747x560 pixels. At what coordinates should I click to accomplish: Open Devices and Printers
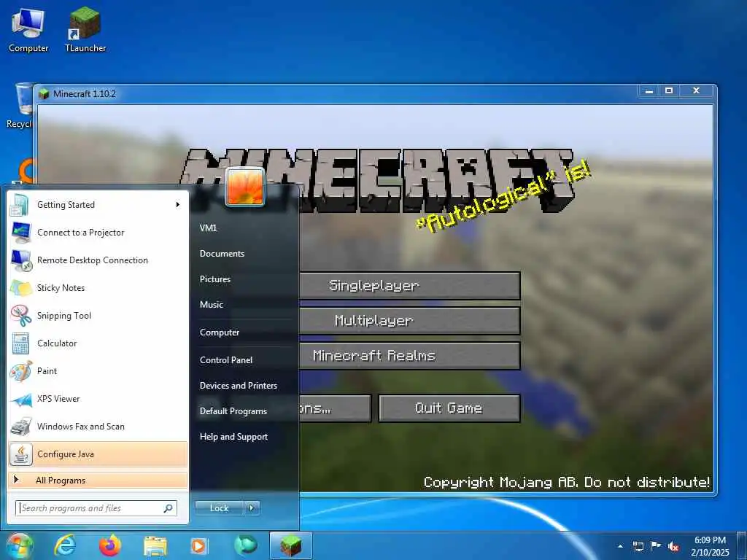(239, 386)
